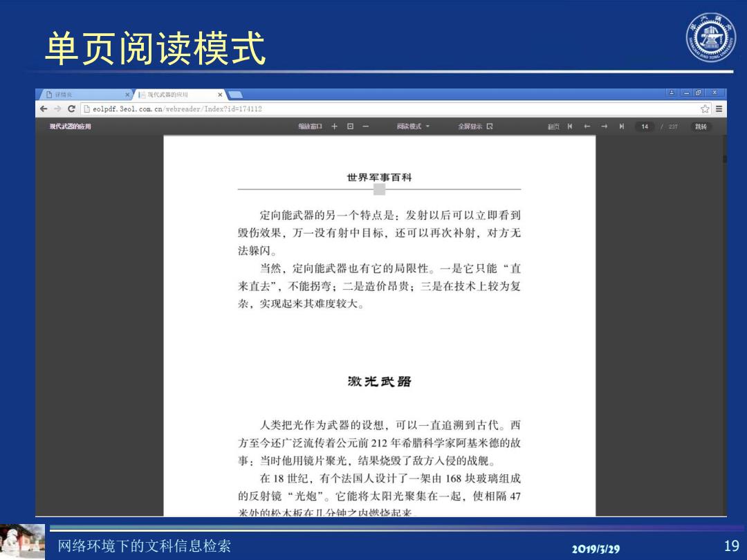Select the 现代武器的应用 tab
The image size is (747, 560).
180,95
